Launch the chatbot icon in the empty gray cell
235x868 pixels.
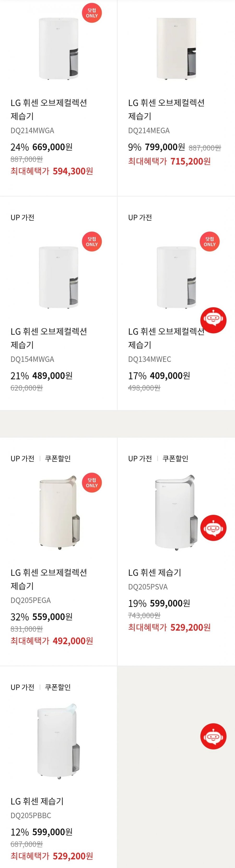[x=213, y=736]
